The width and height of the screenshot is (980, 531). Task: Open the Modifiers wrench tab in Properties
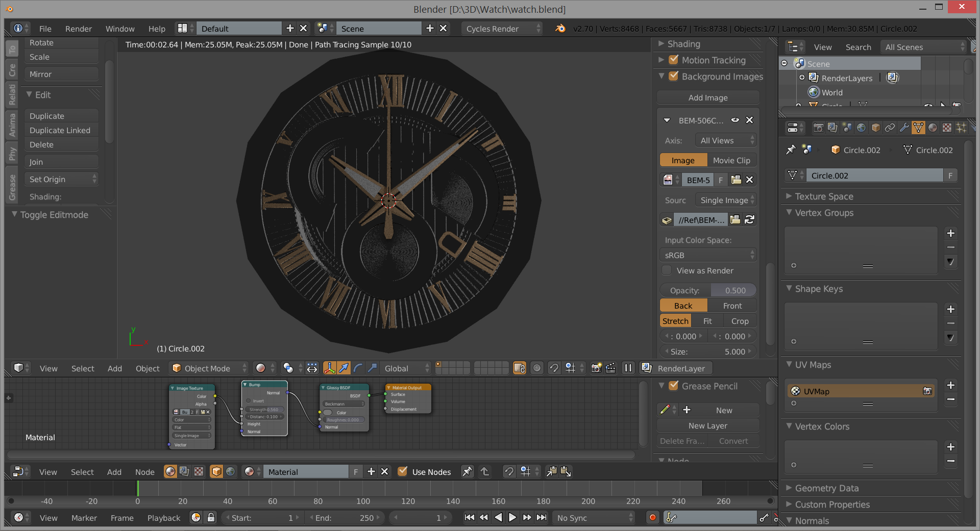[x=904, y=128]
